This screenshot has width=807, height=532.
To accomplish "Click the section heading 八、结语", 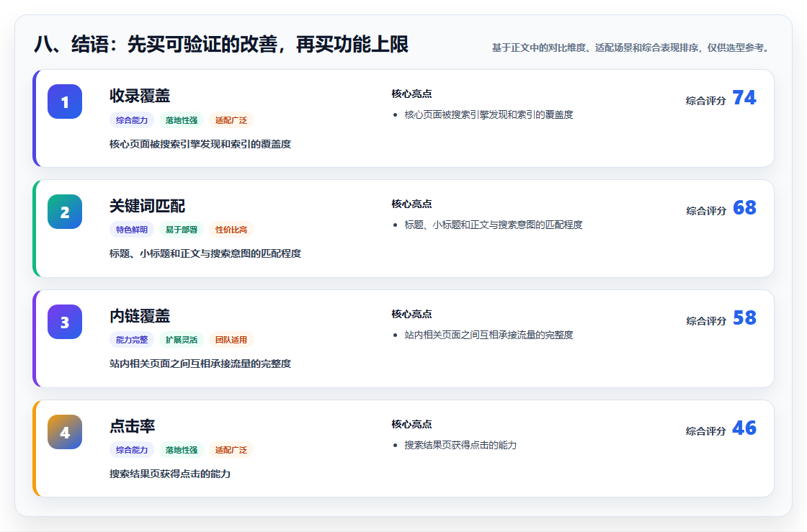I will pyautogui.click(x=221, y=44).
